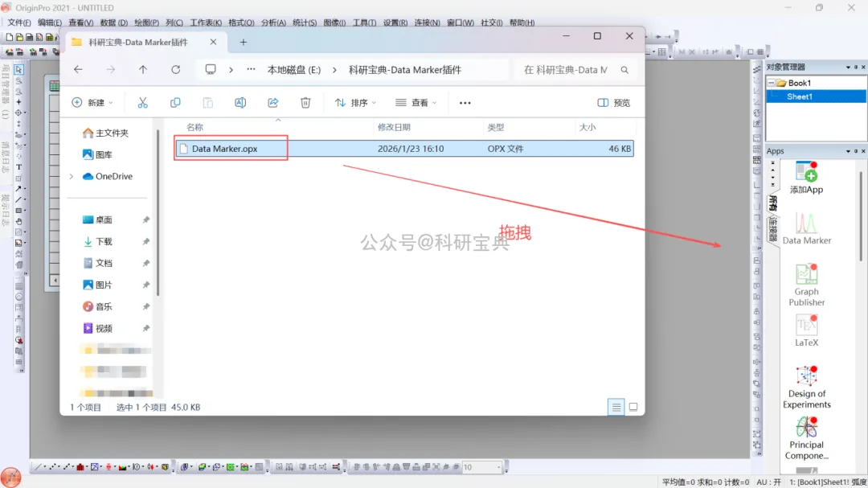Open 图库 in navigation pane
Image resolution: width=868 pixels, height=488 pixels.
click(97, 154)
